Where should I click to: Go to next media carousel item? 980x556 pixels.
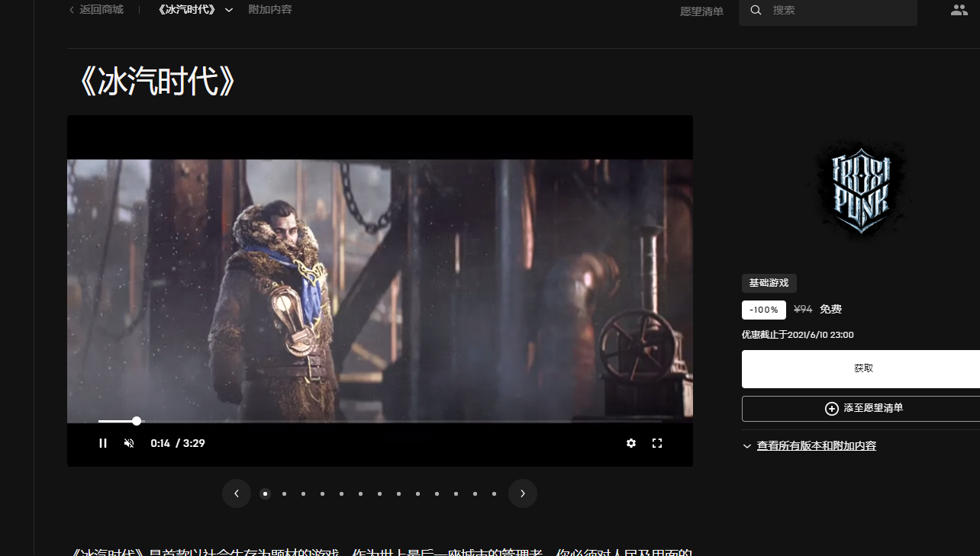tap(523, 493)
